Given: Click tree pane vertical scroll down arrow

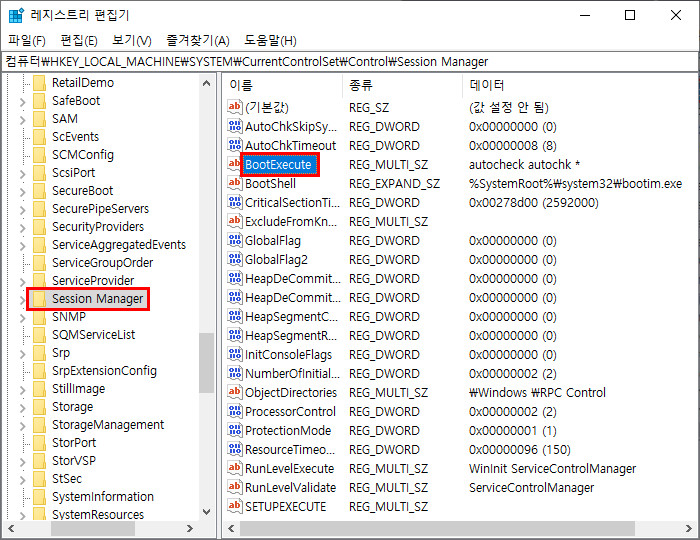Looking at the screenshot, I should [x=206, y=512].
